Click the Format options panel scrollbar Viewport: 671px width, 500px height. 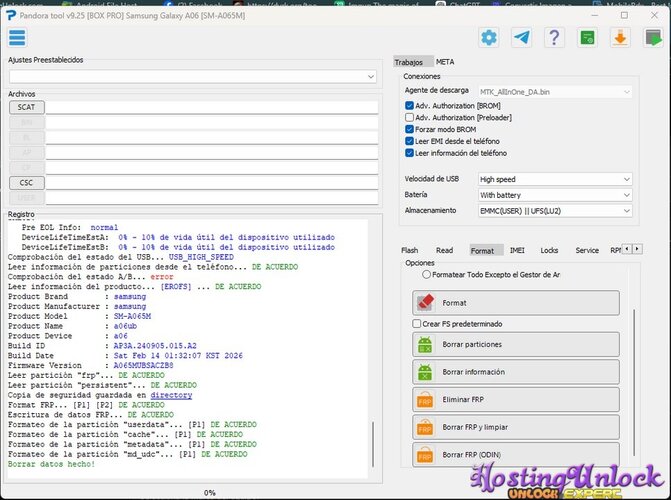point(634,382)
